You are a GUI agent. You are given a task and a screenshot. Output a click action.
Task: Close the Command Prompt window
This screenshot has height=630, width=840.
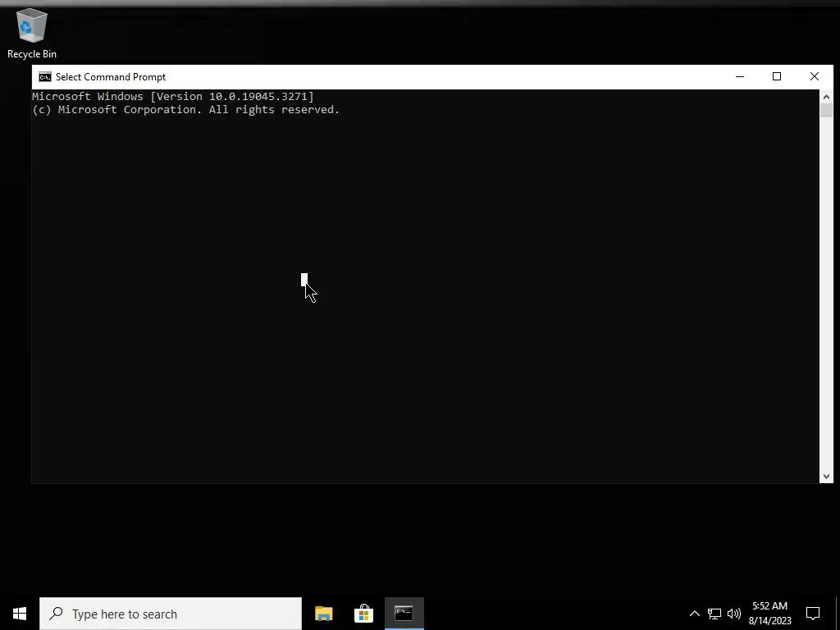pos(815,76)
